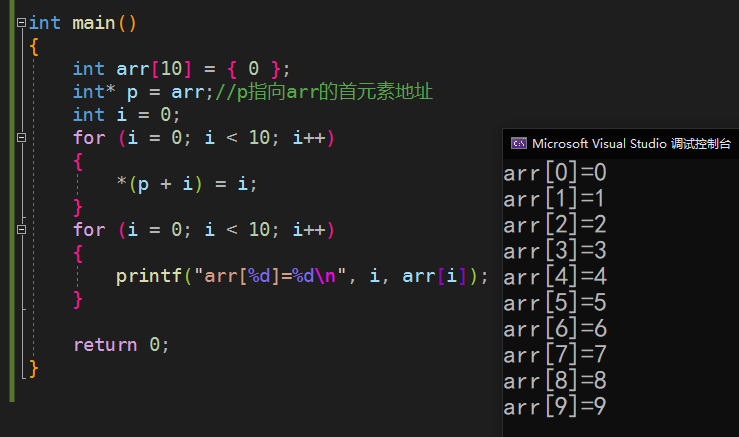
Task: Click console output 'arr[7]=7'
Action: [555, 354]
